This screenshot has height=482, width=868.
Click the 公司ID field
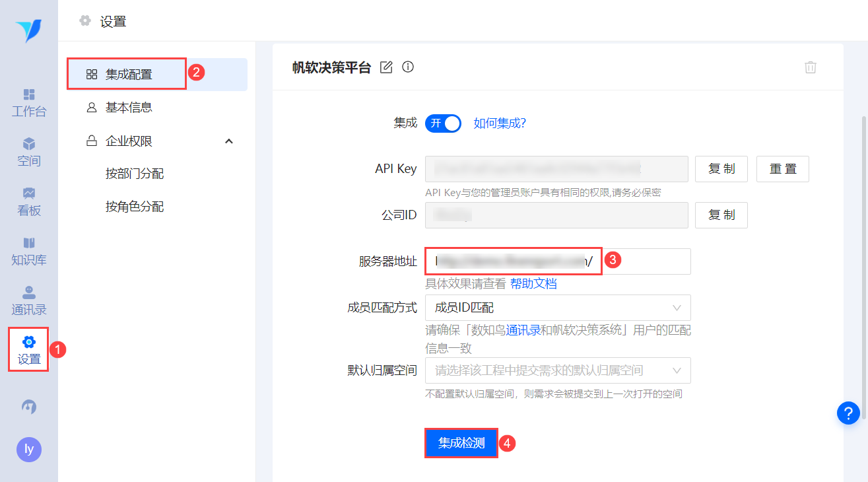(556, 215)
